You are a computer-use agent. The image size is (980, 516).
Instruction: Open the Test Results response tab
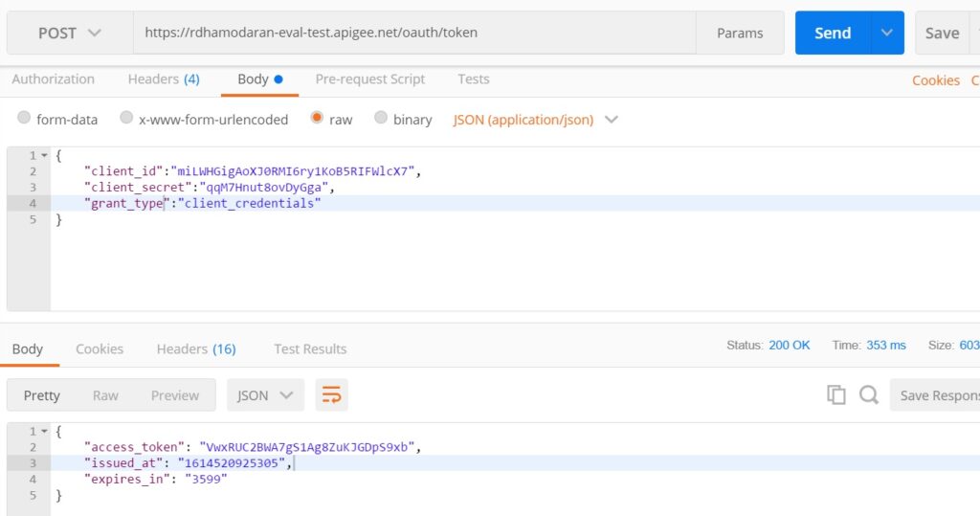coord(310,349)
